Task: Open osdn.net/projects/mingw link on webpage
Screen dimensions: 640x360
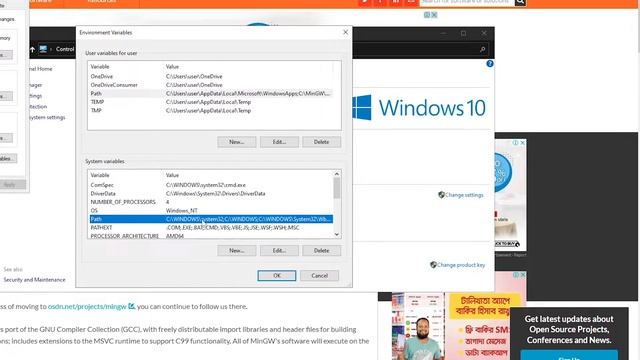Action: pyautogui.click(x=87, y=306)
